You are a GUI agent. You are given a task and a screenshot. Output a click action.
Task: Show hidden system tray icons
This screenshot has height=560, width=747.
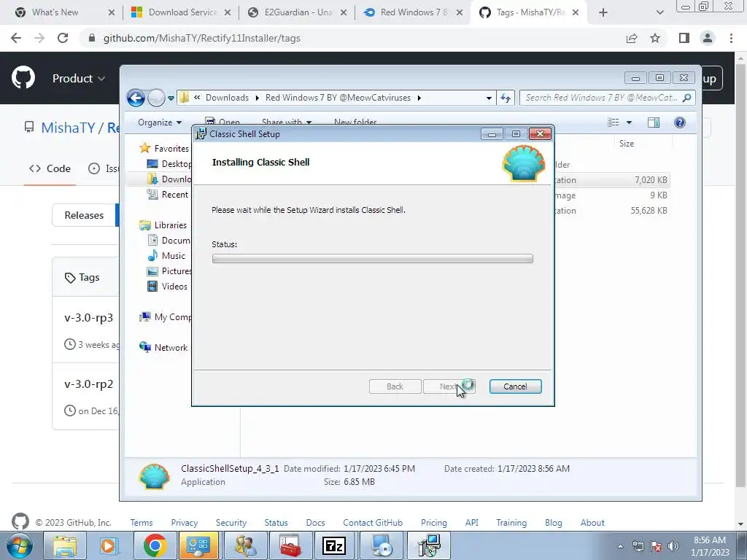pyautogui.click(x=620, y=546)
